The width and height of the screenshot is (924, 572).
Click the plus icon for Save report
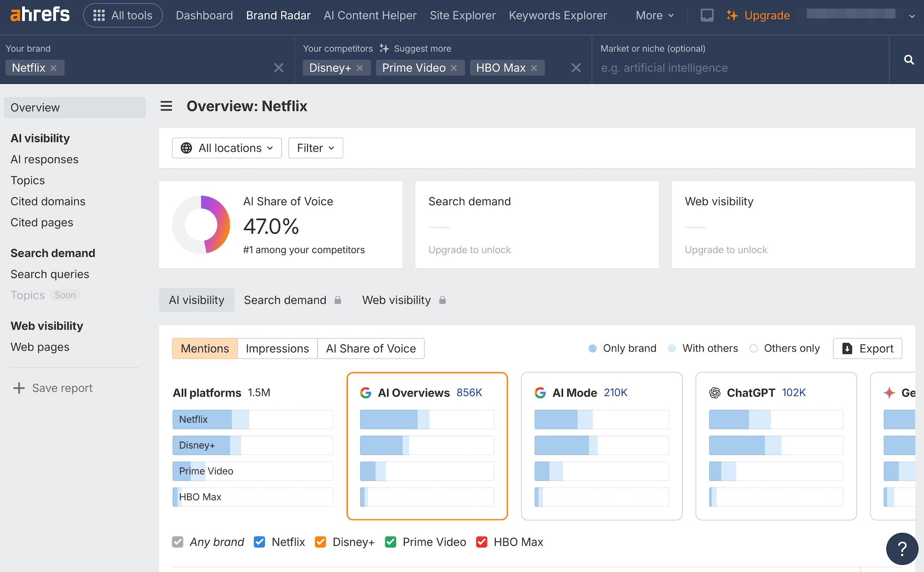pos(19,388)
